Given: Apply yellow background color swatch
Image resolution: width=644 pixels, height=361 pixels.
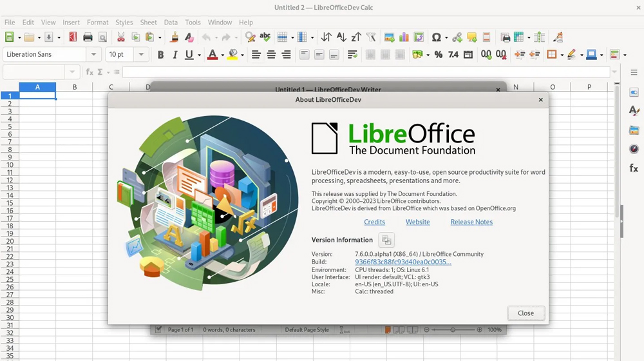Looking at the screenshot, I should pyautogui.click(x=232, y=55).
